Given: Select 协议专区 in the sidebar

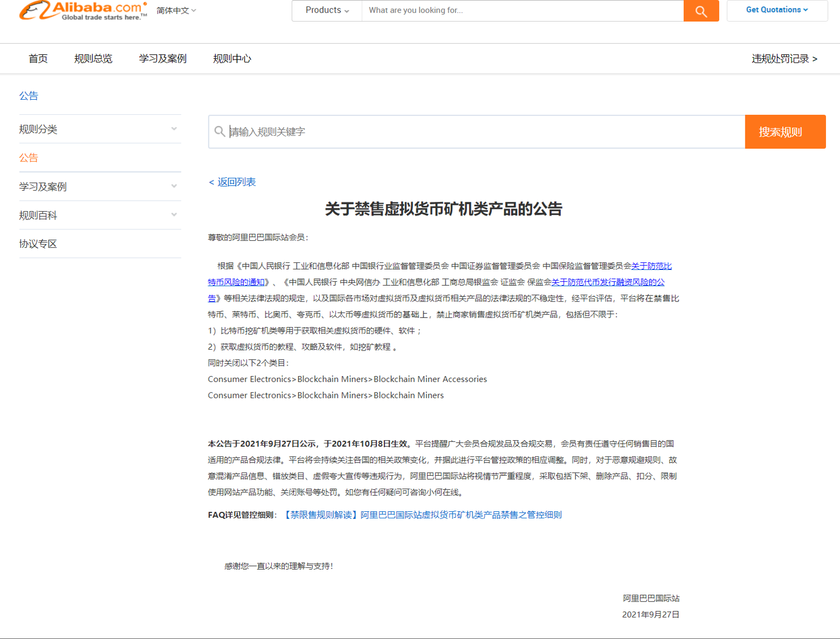Looking at the screenshot, I should pyautogui.click(x=38, y=244).
